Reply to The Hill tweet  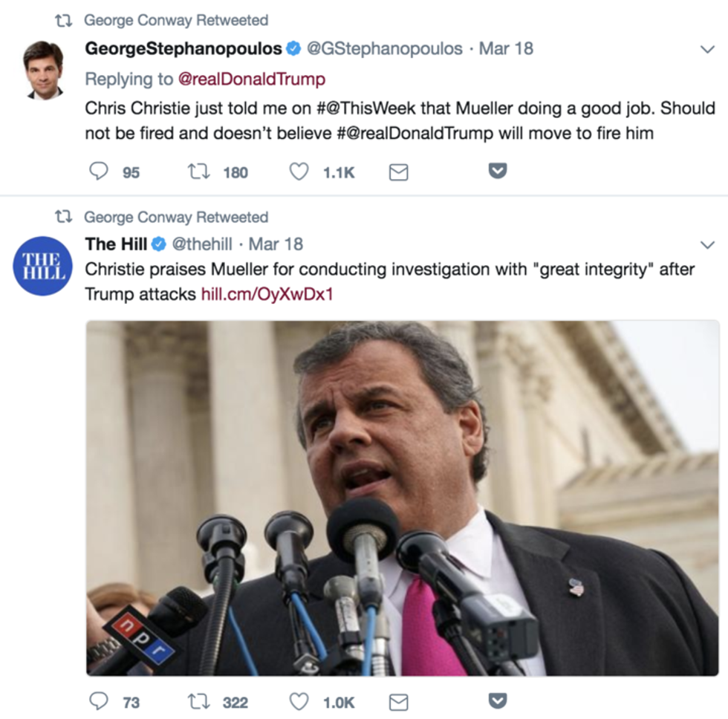pos(99,702)
